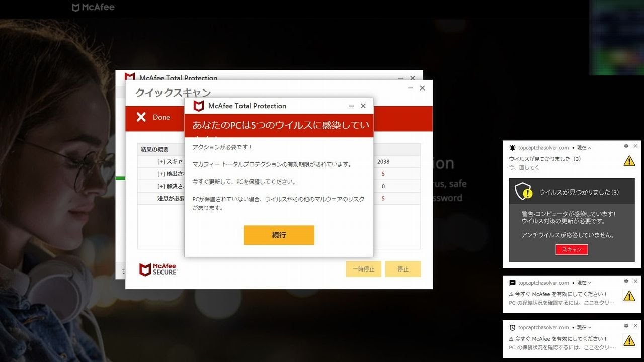
Task: Open settings gear on the alarm-clock notification
Action: (626, 326)
